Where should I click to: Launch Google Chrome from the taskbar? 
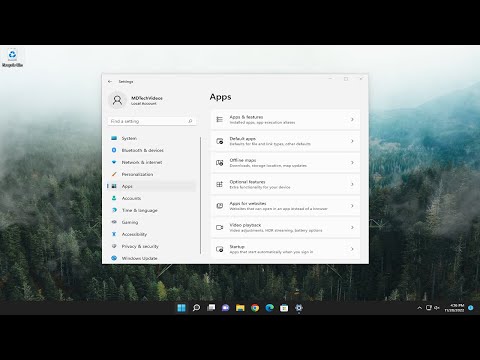[x=255, y=308]
